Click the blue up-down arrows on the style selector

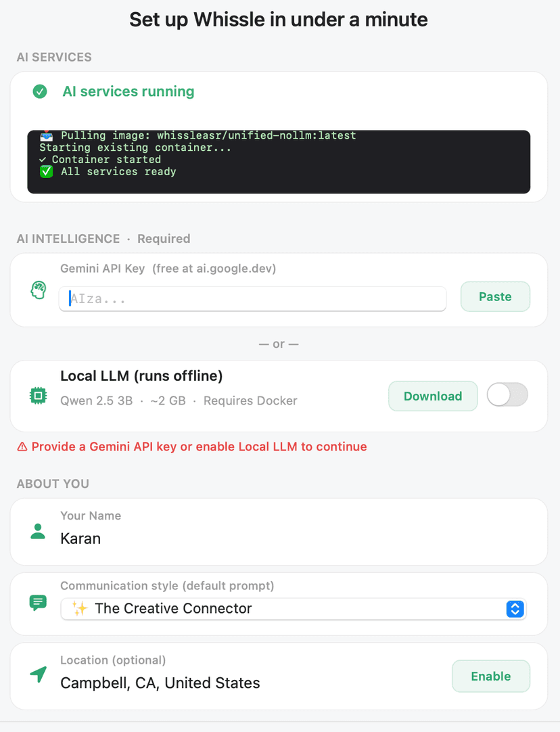pos(515,609)
